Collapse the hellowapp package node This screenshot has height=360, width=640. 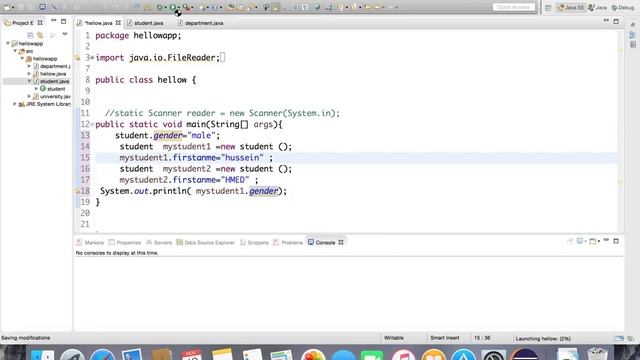[22, 58]
